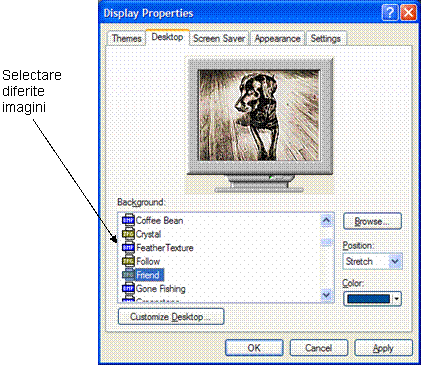Click the Friend image file icon
Viewport: 421px width, 365px height.
(x=128, y=275)
